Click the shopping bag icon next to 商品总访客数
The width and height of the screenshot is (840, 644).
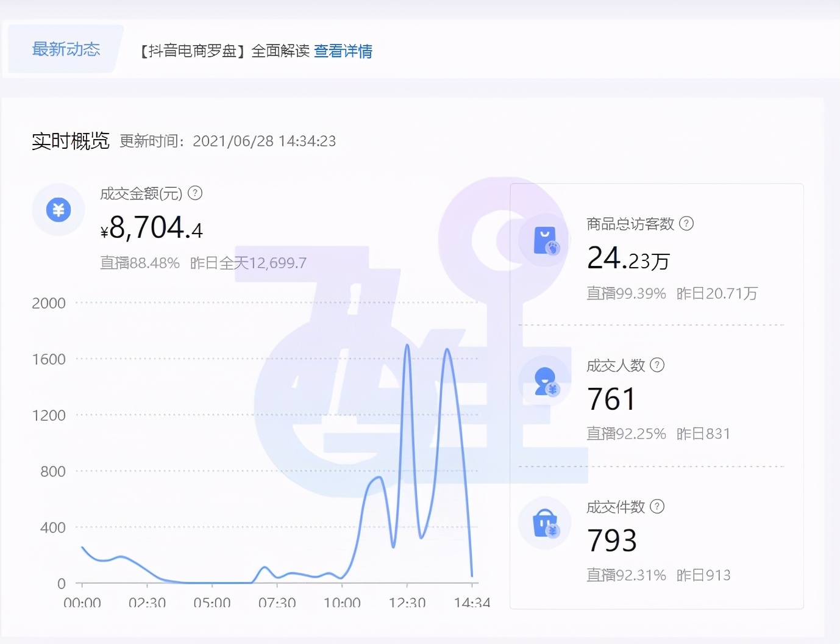click(544, 240)
